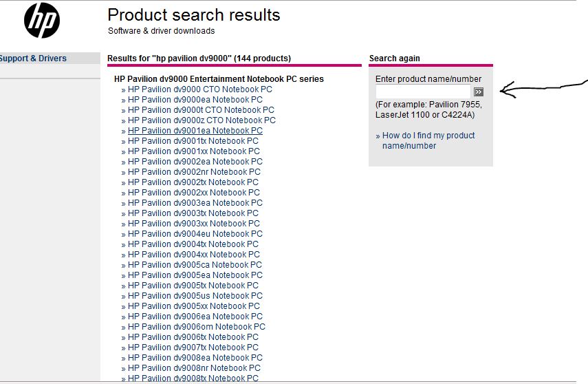
Task: Open HP Pavilion dv9002xx Notebook PC link
Action: [194, 193]
